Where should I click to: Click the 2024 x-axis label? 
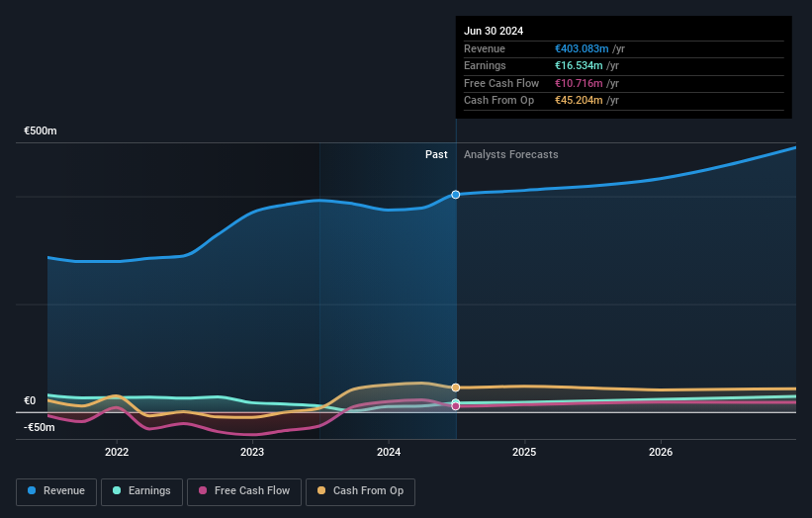tap(389, 452)
